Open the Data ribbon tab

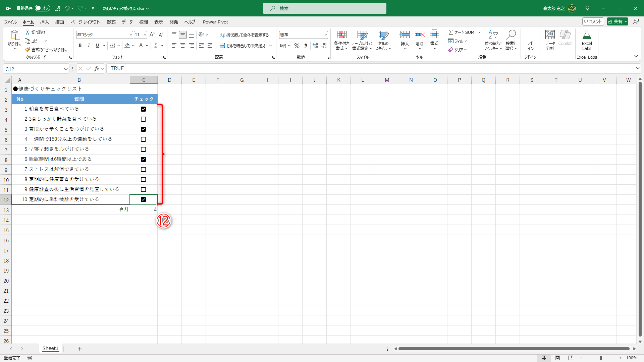tap(127, 22)
